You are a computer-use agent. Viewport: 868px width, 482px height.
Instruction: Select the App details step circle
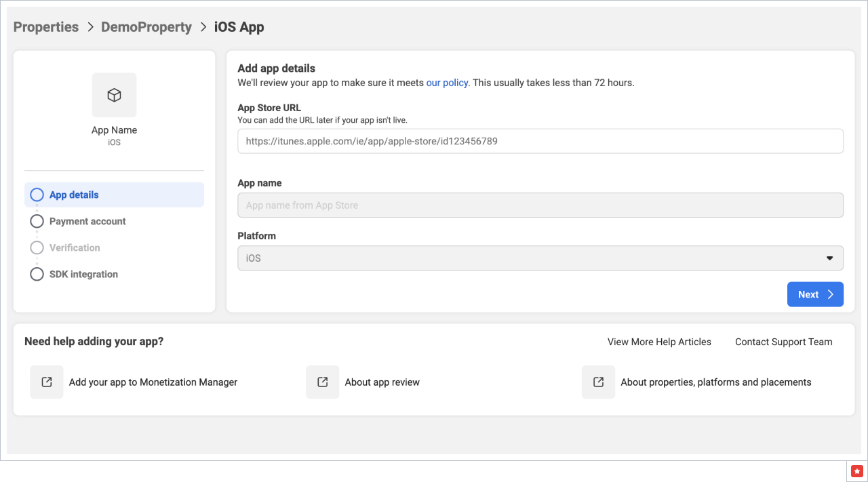pos(37,195)
